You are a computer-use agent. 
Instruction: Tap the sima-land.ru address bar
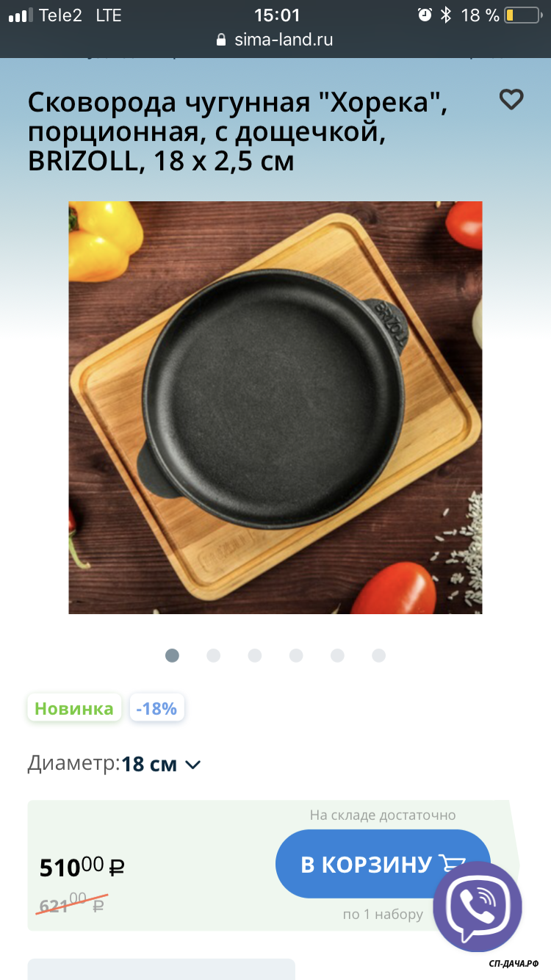(275, 40)
